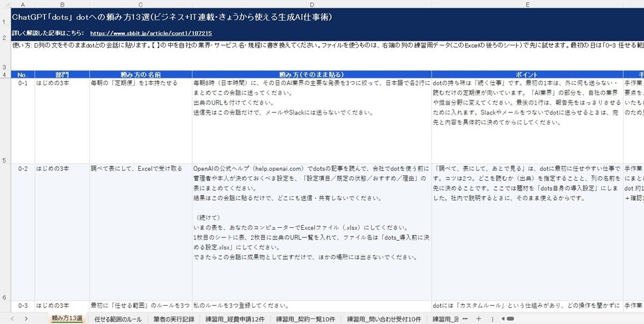Go to the next sheet tab arrow
Viewport: 644px width, 324px height.
pyautogui.click(x=26, y=319)
